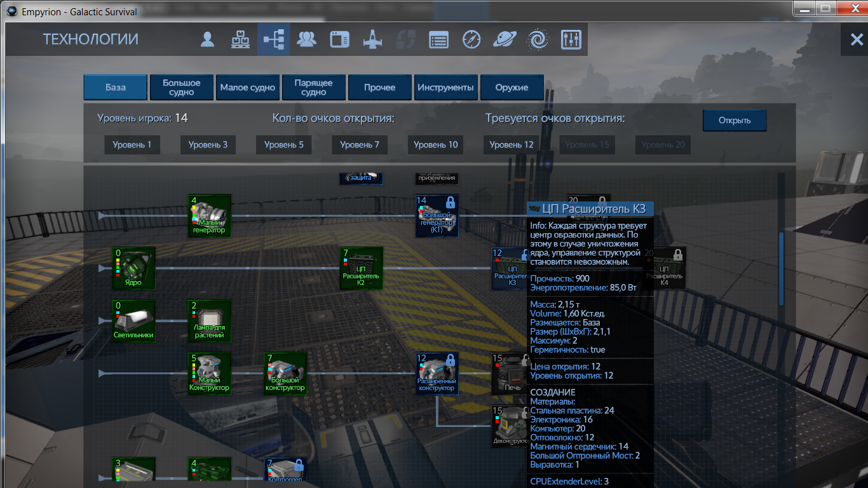
Task: Jump to Уровень 5 technologies
Action: tap(284, 145)
